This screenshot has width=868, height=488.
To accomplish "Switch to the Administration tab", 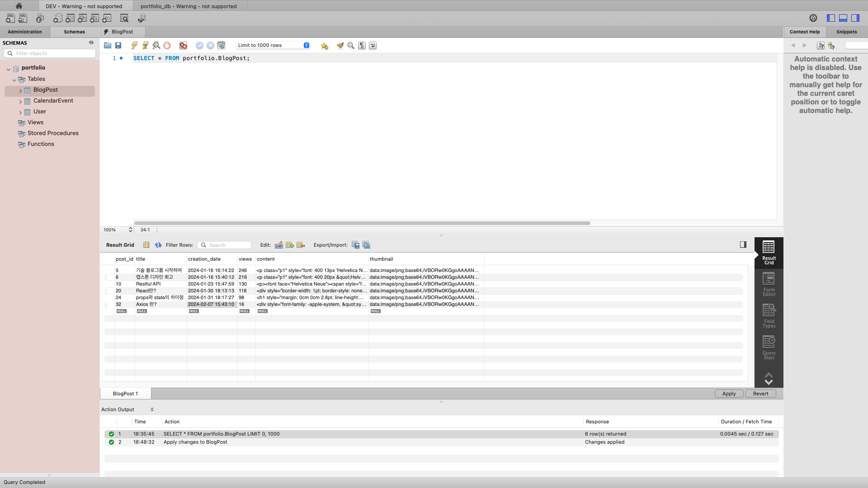I will coord(25,32).
